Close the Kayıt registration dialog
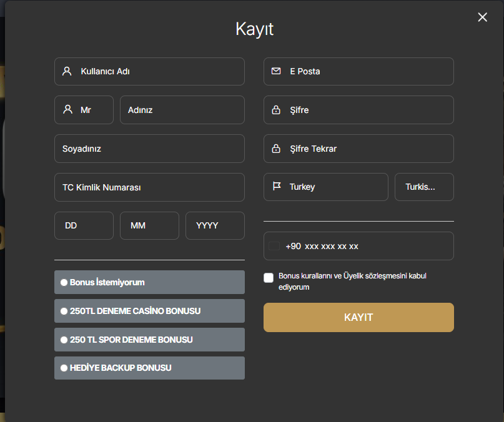Image resolution: width=504 pixels, height=422 pixels. click(482, 17)
